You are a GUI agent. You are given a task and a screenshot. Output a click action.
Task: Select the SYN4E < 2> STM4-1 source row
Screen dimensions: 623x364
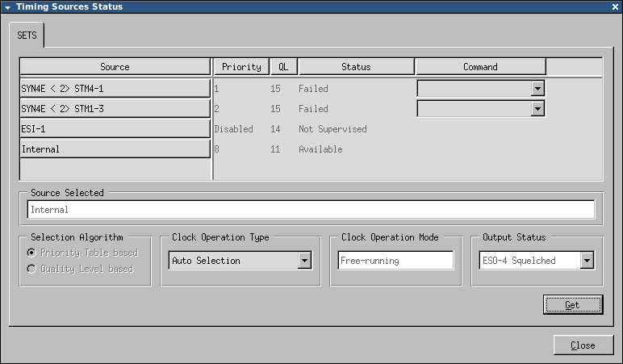coord(115,89)
